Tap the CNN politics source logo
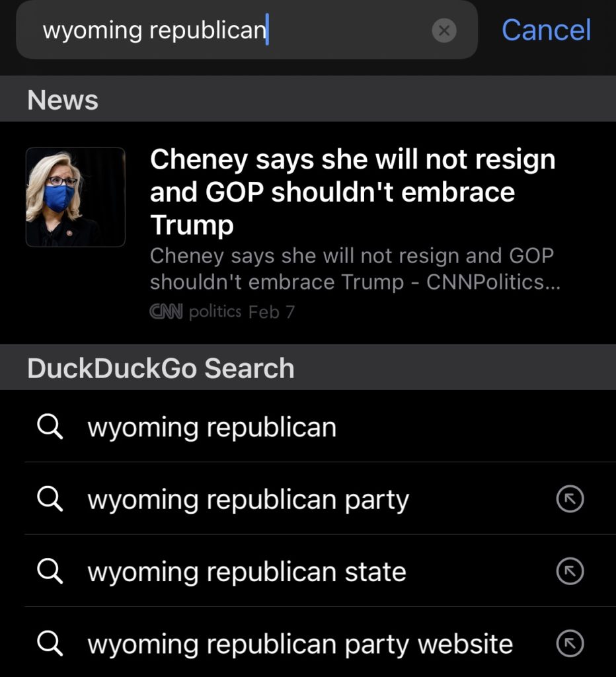 click(x=195, y=311)
